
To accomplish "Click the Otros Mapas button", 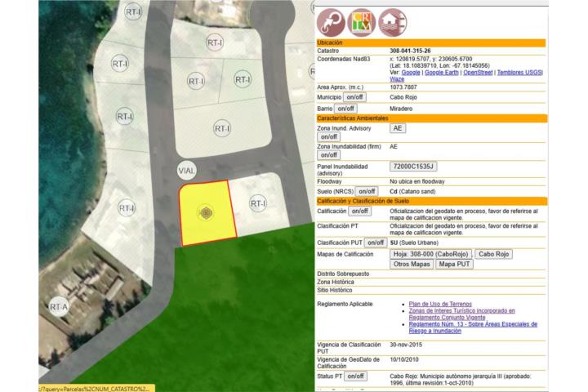I will coord(412,265).
